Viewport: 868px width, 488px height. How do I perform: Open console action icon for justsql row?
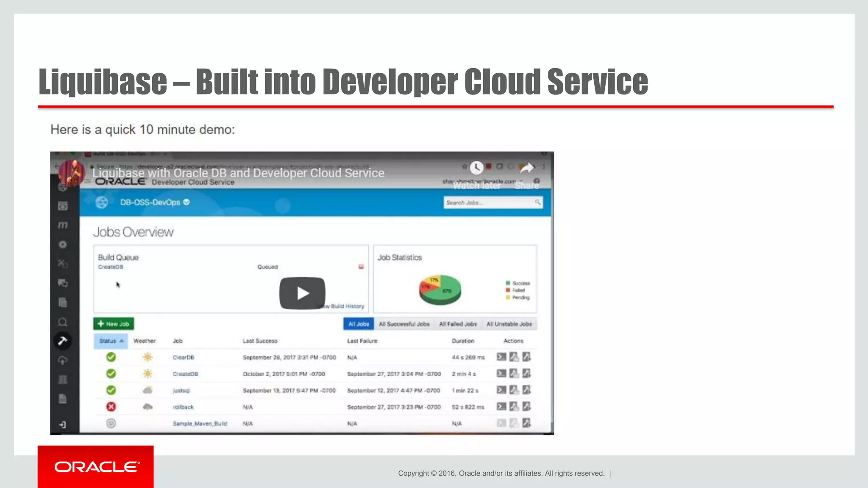click(x=501, y=390)
